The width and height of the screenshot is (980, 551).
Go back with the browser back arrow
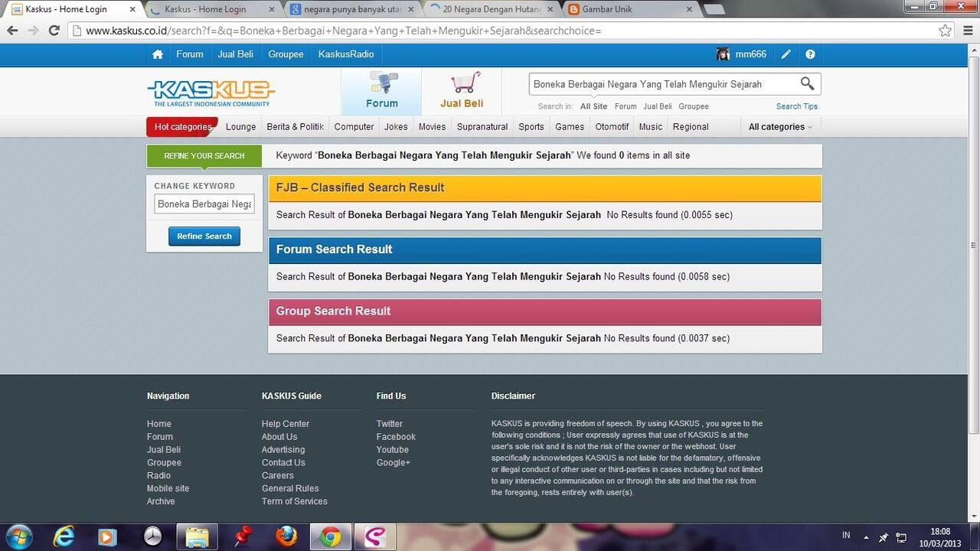click(x=12, y=31)
